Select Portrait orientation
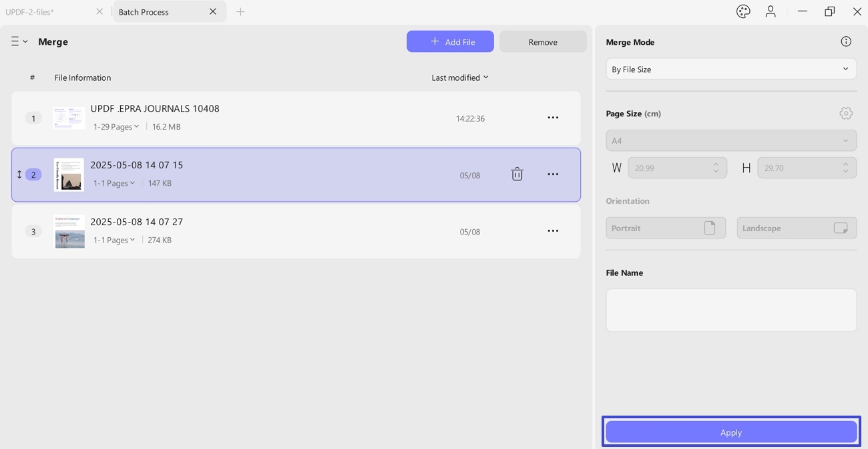Screen dimensions: 868x449 665,228
